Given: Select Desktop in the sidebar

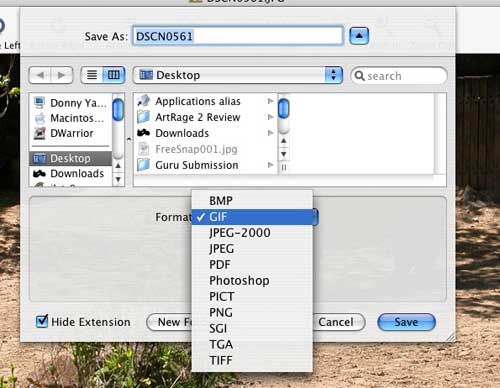Looking at the screenshot, I should pos(70,158).
